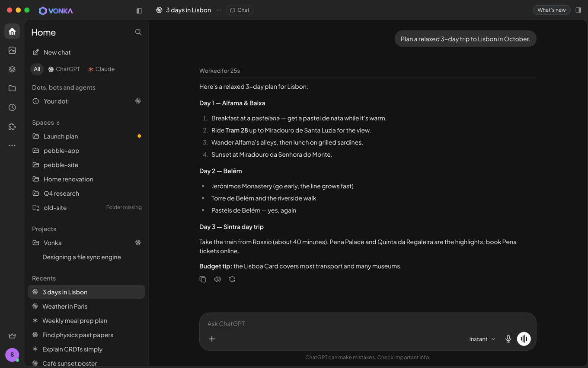Open the Launch plan space
This screenshot has height=368, width=588.
(86, 136)
